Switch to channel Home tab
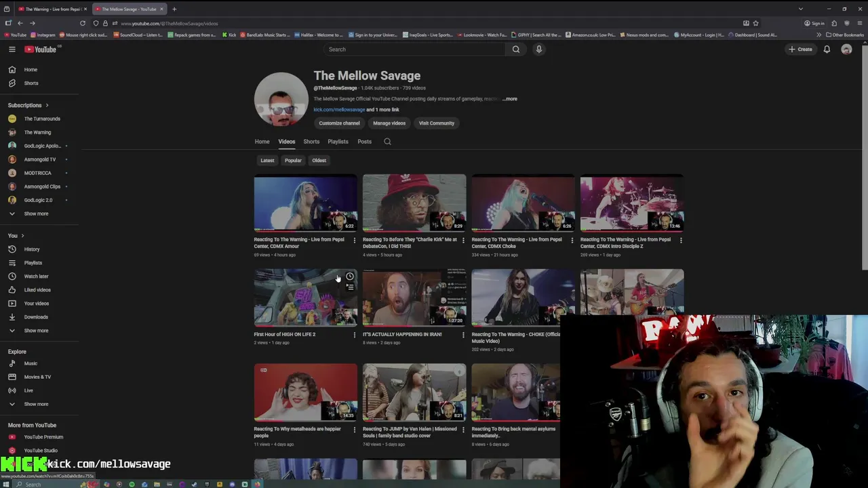This screenshot has width=868, height=488. tap(262, 142)
